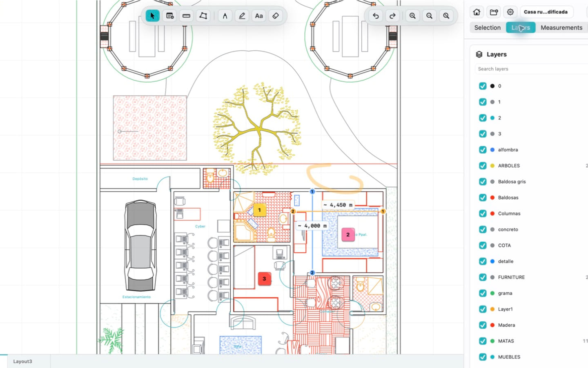Click the ~ 4,000 m measurement label
The image size is (588, 368).
coord(312,226)
